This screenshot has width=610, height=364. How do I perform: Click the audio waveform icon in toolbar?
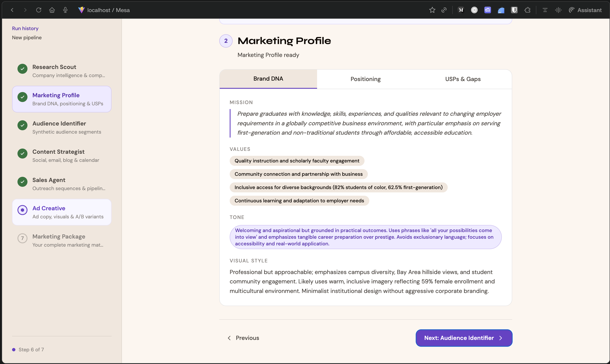[558, 10]
